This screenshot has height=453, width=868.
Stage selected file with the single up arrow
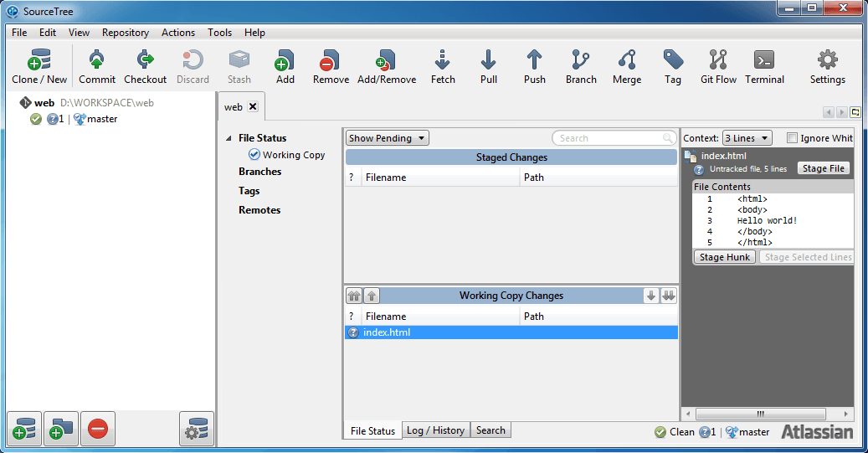click(x=372, y=296)
